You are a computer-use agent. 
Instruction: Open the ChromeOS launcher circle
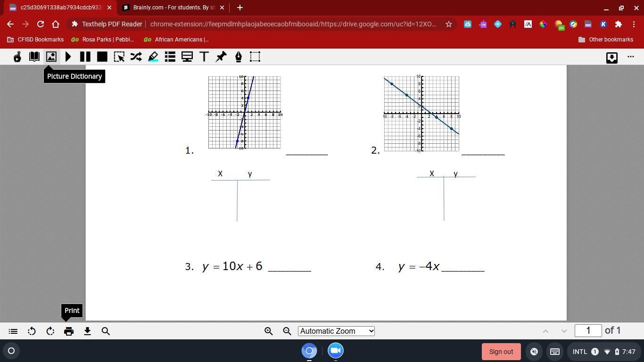click(x=11, y=351)
